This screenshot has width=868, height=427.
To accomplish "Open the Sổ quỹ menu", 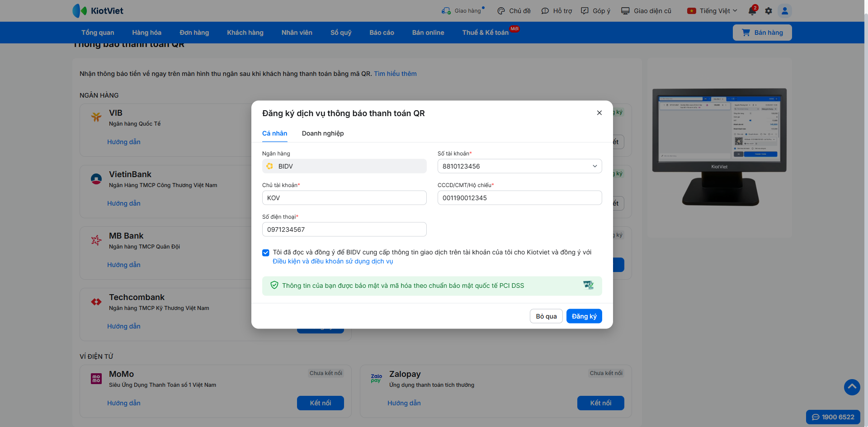I will (341, 33).
